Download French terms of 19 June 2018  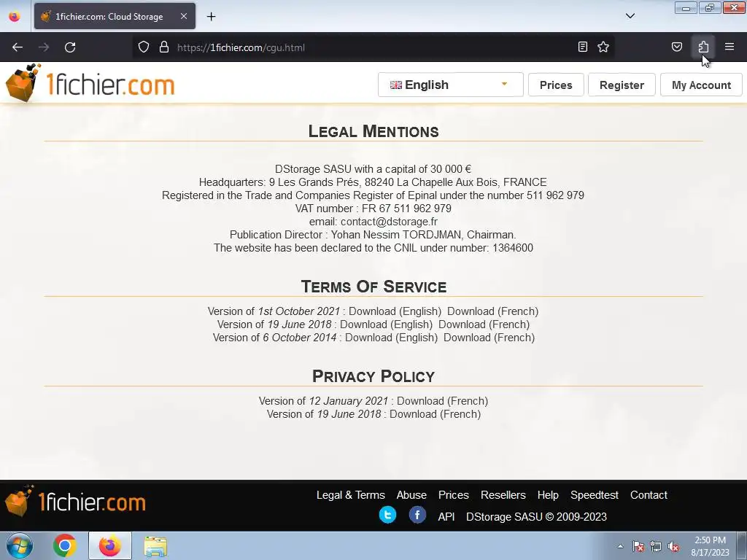(484, 324)
